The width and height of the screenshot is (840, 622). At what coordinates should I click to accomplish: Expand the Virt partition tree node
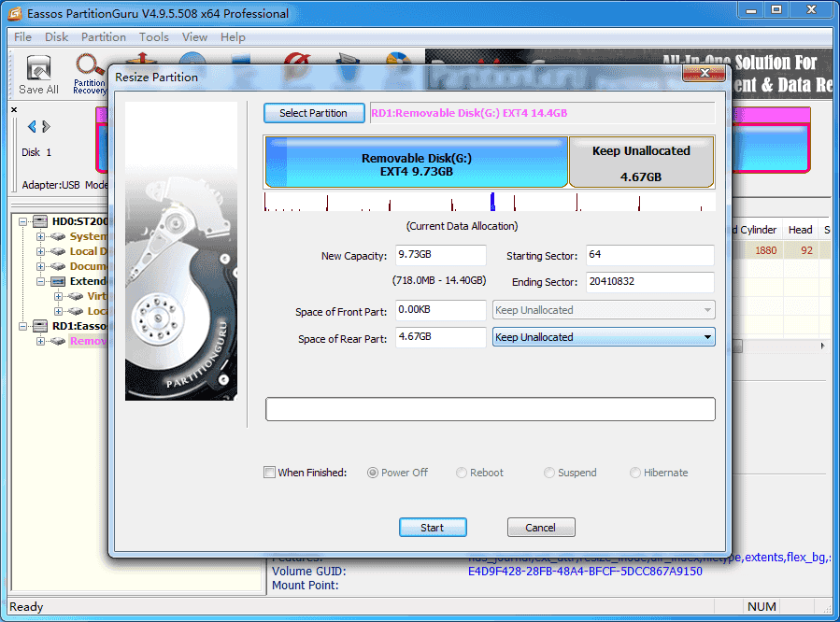[x=58, y=296]
